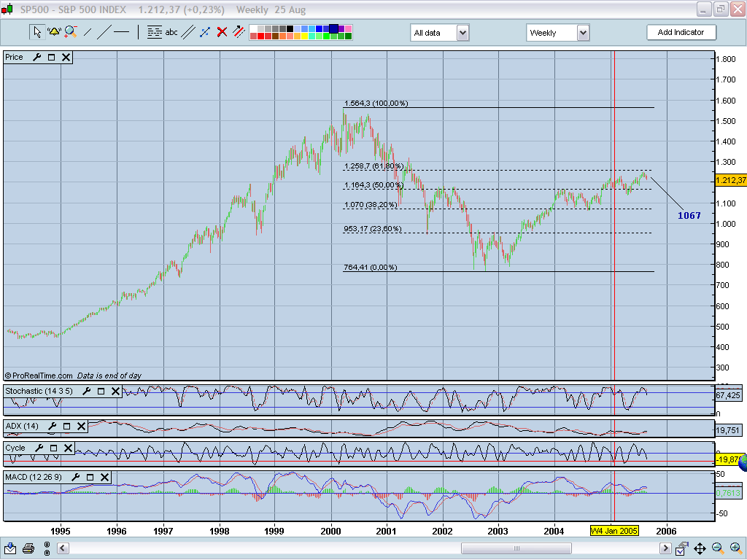747x560 pixels.
Task: Click the save chart icon at bottom left
Action: (x=10, y=548)
